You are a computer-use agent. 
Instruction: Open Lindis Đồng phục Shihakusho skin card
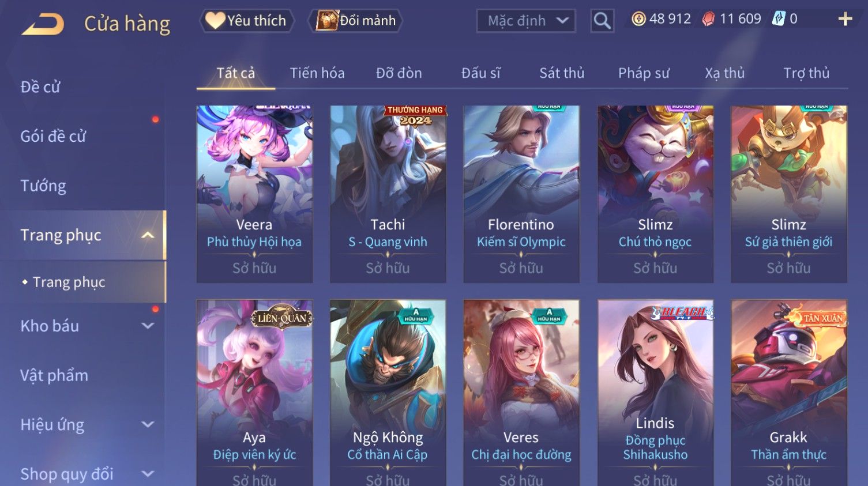click(x=655, y=393)
